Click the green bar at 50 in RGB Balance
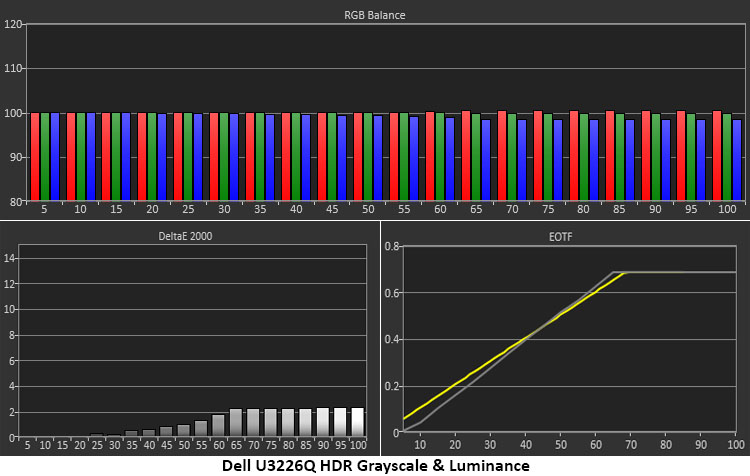 [x=368, y=156]
